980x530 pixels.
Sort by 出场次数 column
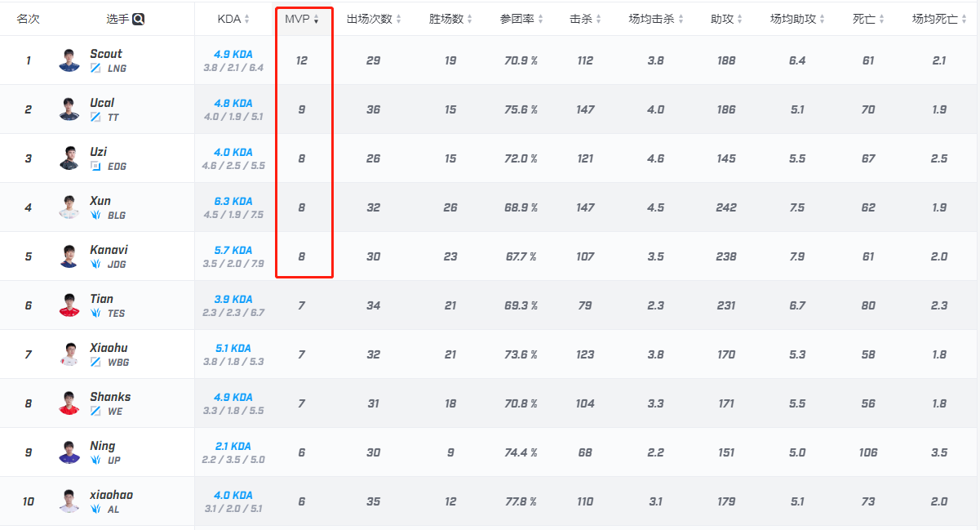373,19
